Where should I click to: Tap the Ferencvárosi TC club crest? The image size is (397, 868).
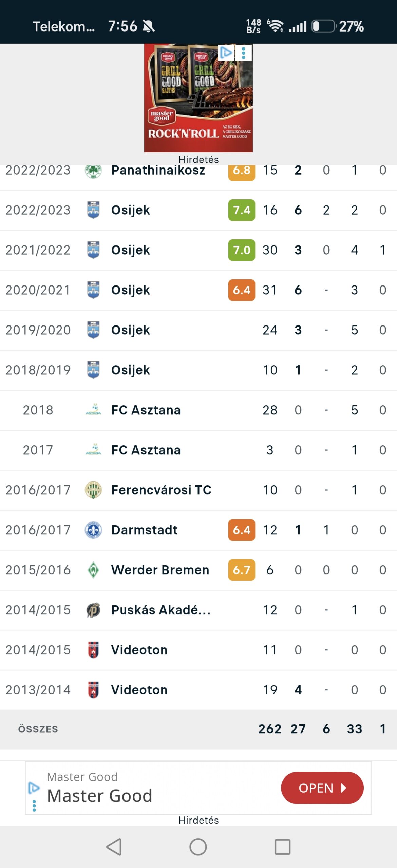(x=93, y=490)
